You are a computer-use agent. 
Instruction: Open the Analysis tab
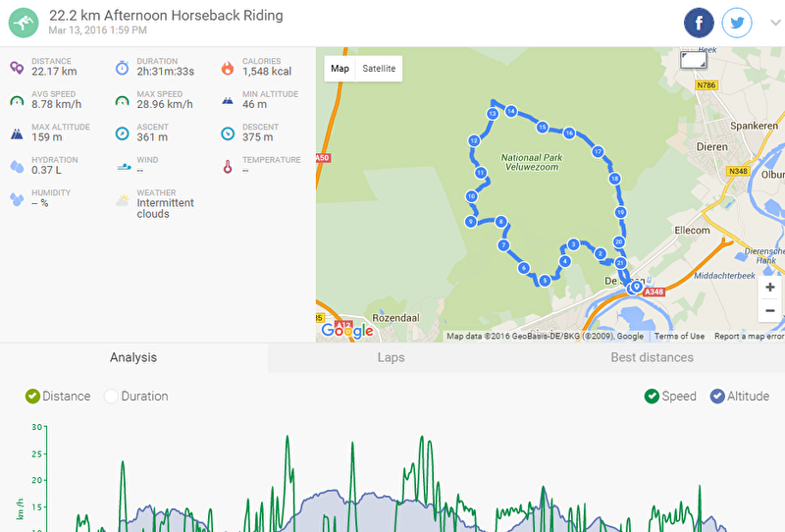pyautogui.click(x=133, y=357)
